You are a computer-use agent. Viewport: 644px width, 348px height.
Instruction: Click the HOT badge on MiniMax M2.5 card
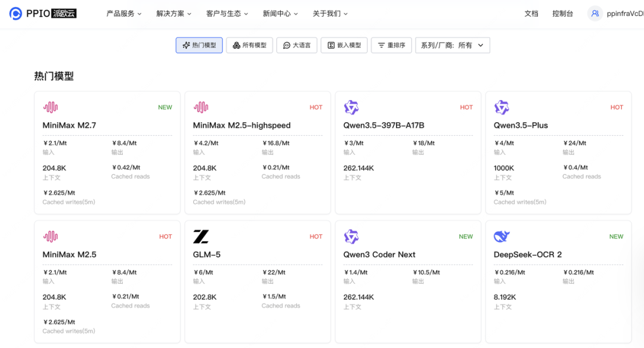click(166, 237)
